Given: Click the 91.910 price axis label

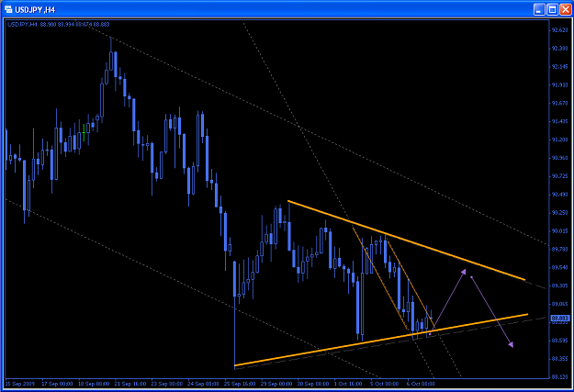Looking at the screenshot, I should coord(560,84).
